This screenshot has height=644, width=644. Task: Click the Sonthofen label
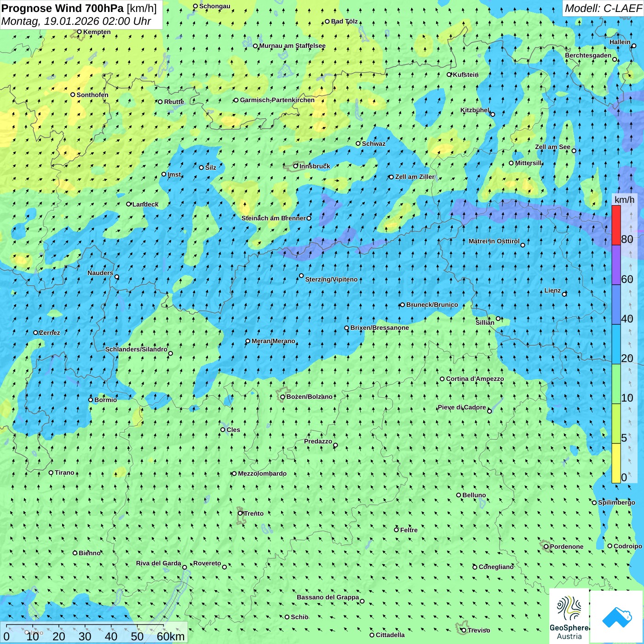(x=92, y=95)
